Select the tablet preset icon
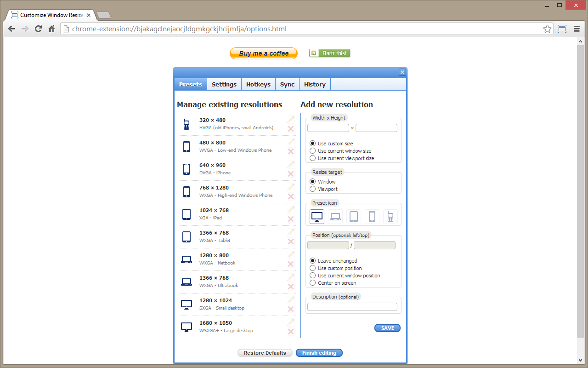Viewport: 588px width, 368px height. point(353,216)
